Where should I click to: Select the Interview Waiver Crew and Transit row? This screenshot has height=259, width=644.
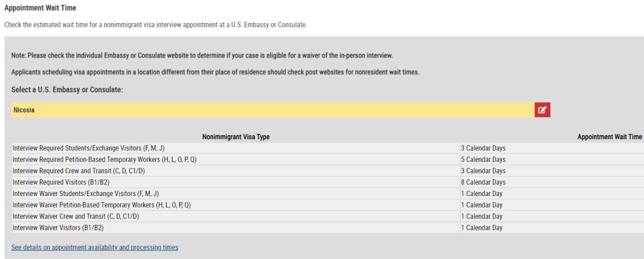click(75, 216)
